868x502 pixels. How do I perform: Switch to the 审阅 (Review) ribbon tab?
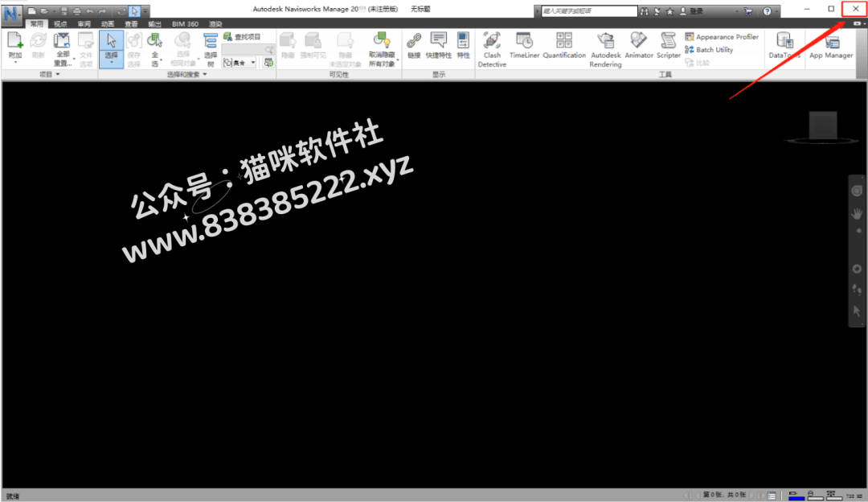[84, 24]
